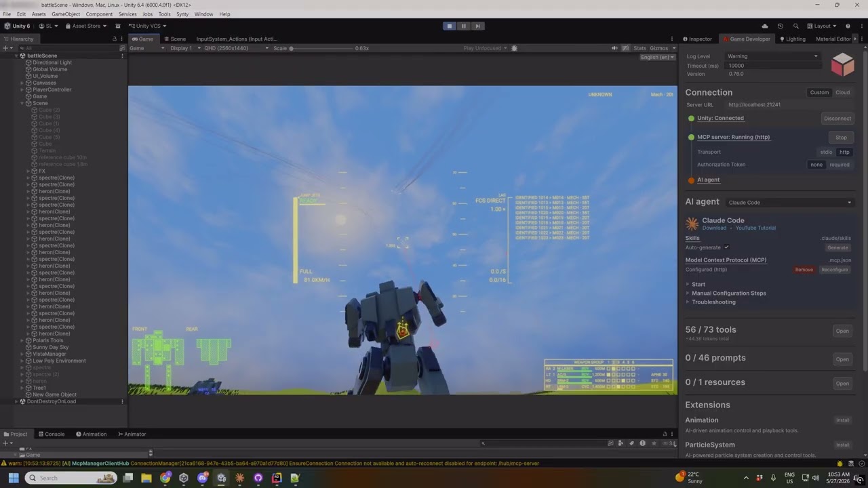Screen dimensions: 868x488
Task: Click the Hierarchy create plus button
Action: click(7, 48)
